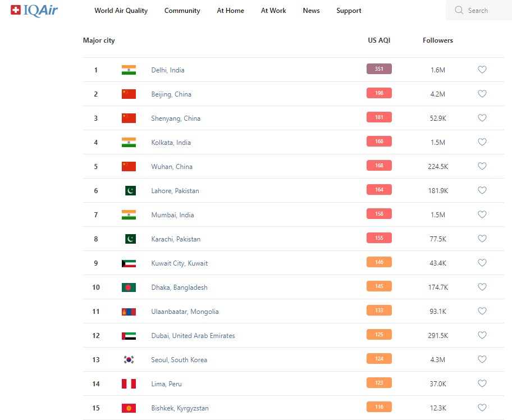Open the Community menu item
Screen dimensions: 512x420
[x=182, y=11]
